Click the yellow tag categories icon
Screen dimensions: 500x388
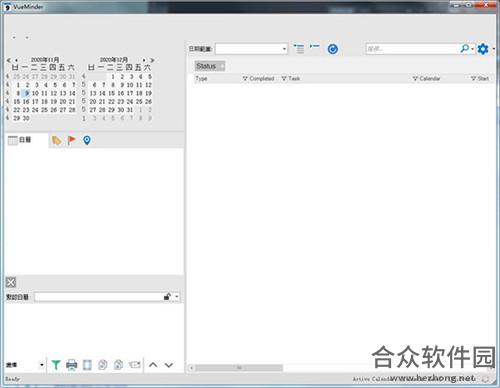pyautogui.click(x=56, y=141)
